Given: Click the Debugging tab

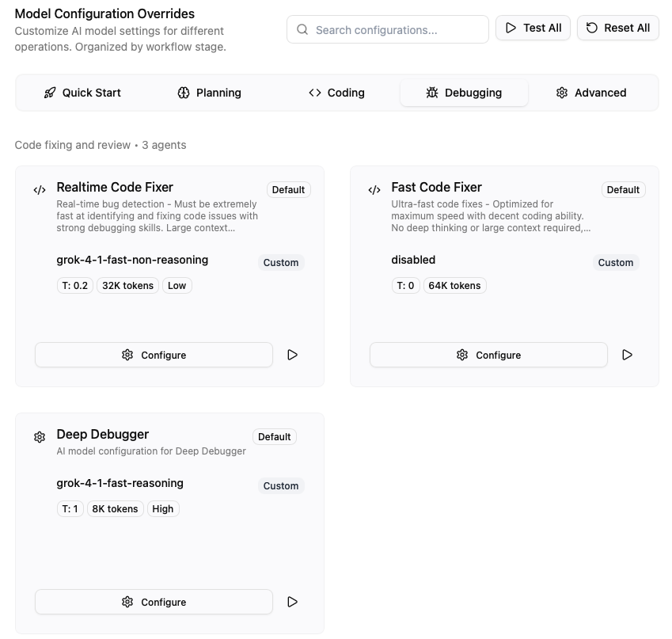Looking at the screenshot, I should tap(464, 93).
